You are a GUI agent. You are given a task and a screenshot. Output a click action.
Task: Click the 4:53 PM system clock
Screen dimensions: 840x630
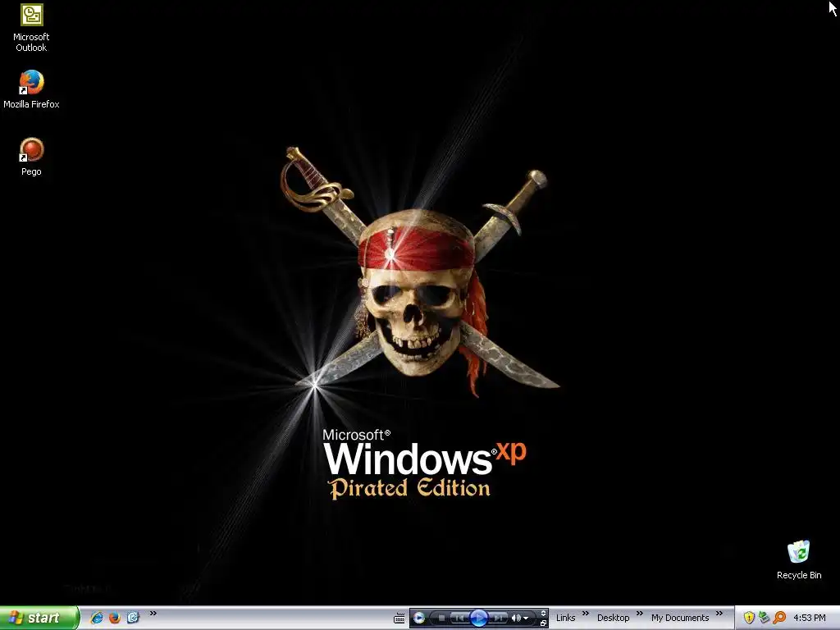coord(810,618)
